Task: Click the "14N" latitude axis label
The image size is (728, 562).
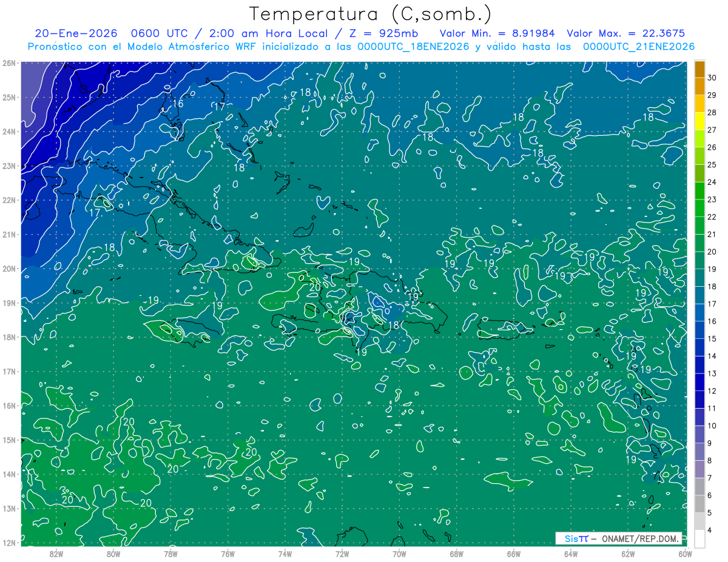Action: coord(9,474)
